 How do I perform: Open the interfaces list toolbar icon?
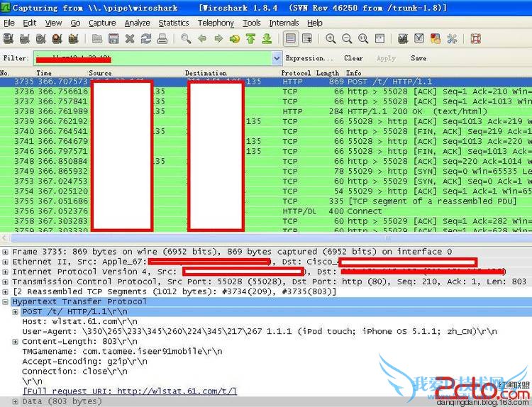click(8, 39)
